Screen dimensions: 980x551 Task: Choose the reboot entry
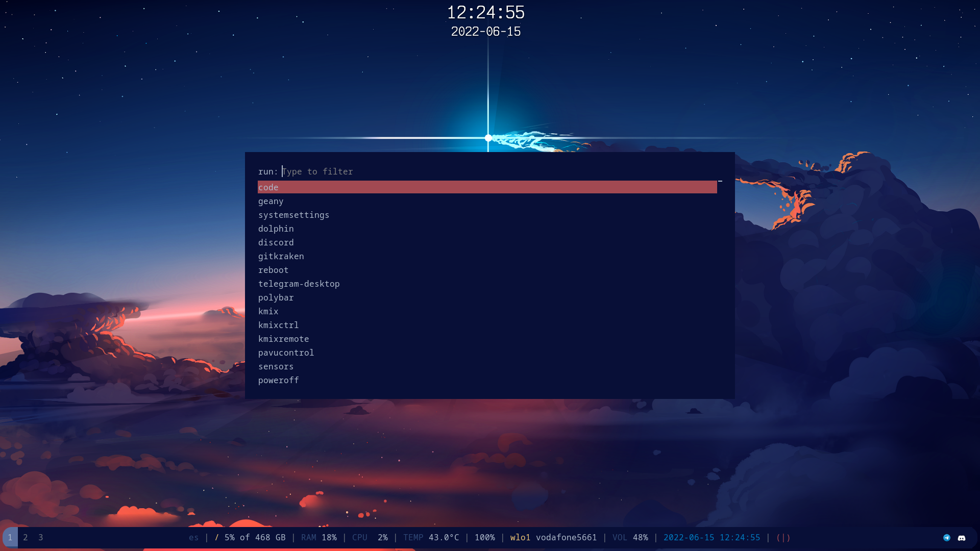(x=274, y=270)
